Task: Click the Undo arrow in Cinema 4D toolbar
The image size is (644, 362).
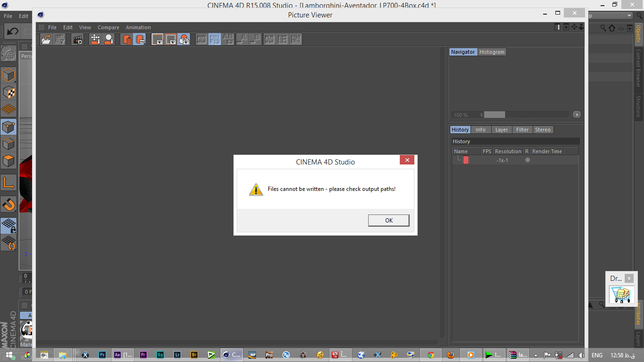Action: click(13, 31)
